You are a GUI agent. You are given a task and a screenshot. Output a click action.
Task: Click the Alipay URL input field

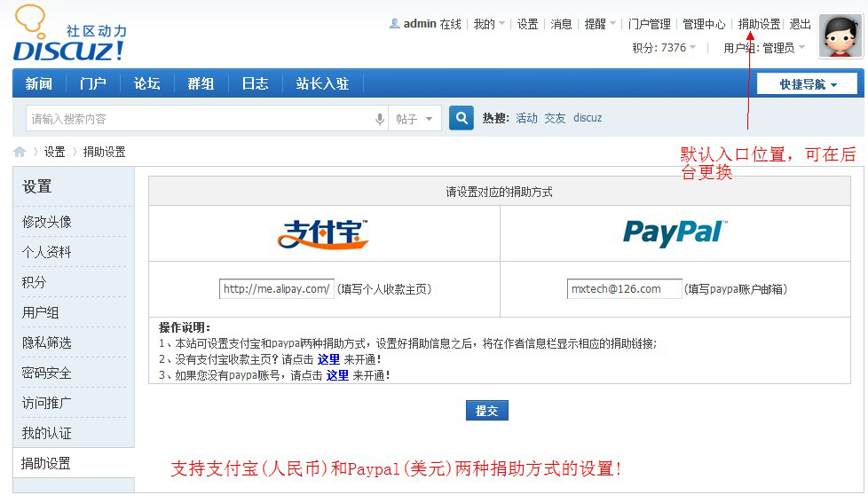pos(277,289)
